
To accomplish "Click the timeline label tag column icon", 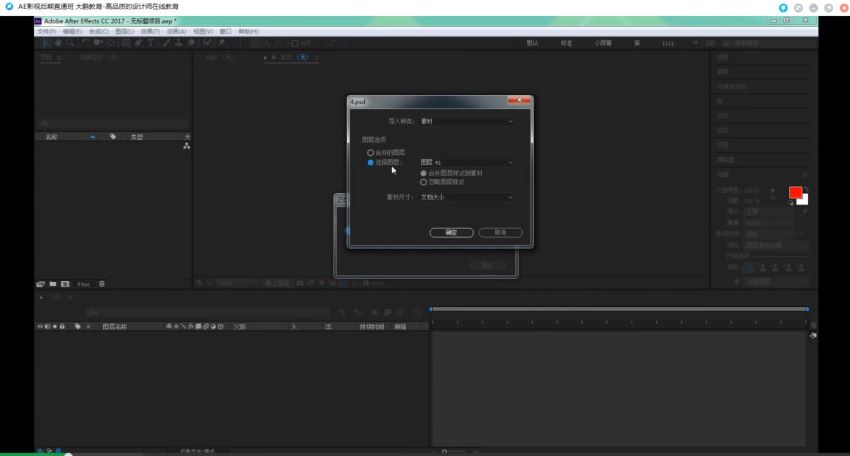I will pos(78,326).
